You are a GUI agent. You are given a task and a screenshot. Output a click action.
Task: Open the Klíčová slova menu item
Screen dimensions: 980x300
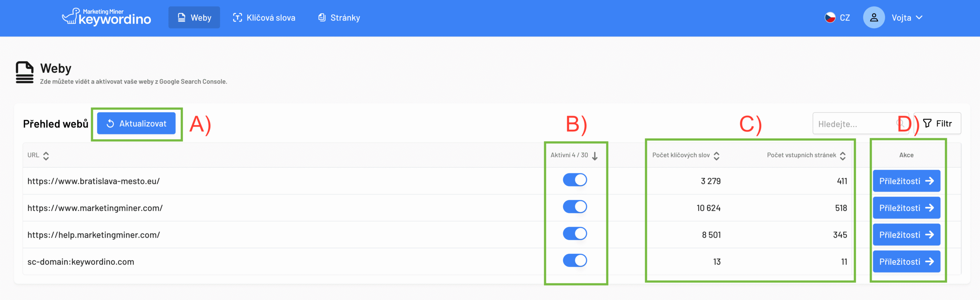[x=264, y=18]
